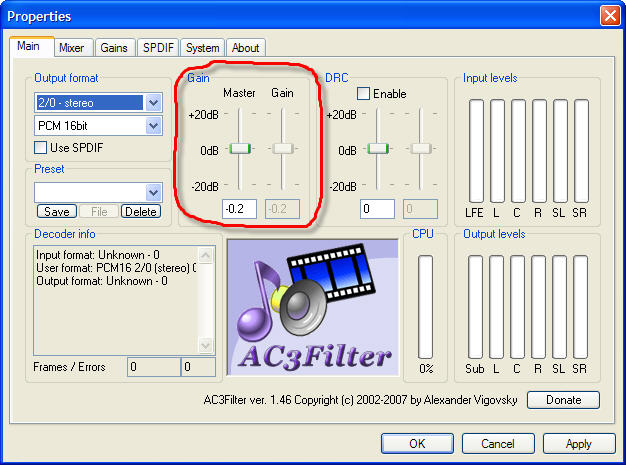Screen dimensions: 626x465
Task: Enable the Use SPDIF checkbox
Action: 40,148
